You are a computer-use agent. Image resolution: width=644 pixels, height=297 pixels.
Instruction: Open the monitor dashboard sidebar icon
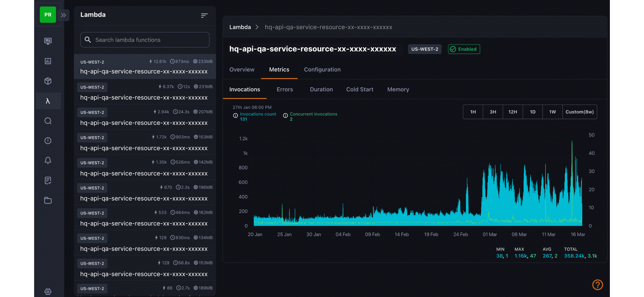point(48,41)
